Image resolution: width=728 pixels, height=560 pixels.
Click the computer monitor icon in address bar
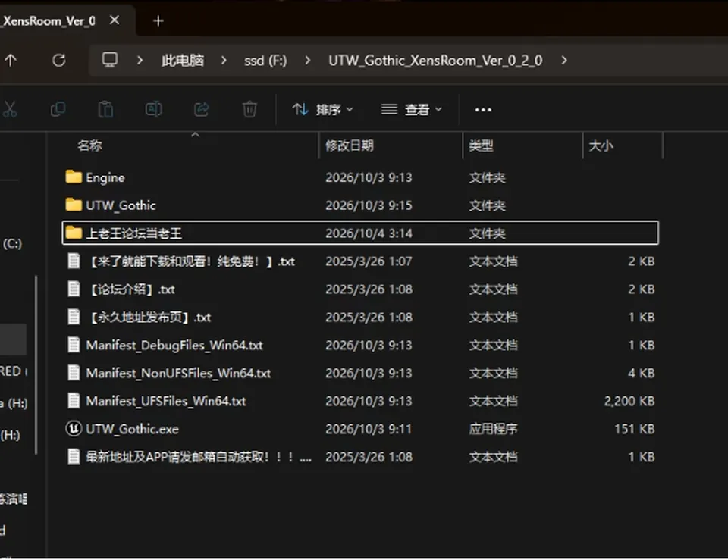pyautogui.click(x=110, y=60)
